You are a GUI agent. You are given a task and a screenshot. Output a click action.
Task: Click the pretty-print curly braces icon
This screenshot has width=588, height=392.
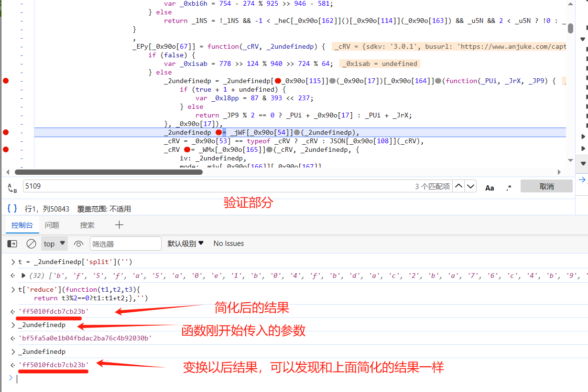(x=12, y=208)
